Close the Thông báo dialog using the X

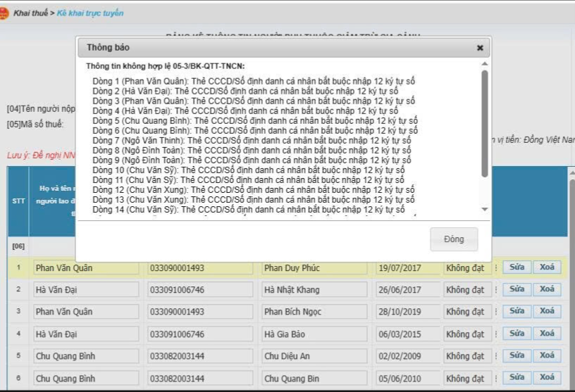[x=480, y=48]
